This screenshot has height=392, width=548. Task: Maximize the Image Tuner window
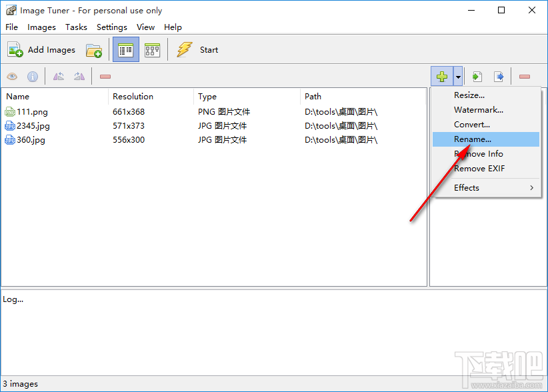(x=501, y=10)
